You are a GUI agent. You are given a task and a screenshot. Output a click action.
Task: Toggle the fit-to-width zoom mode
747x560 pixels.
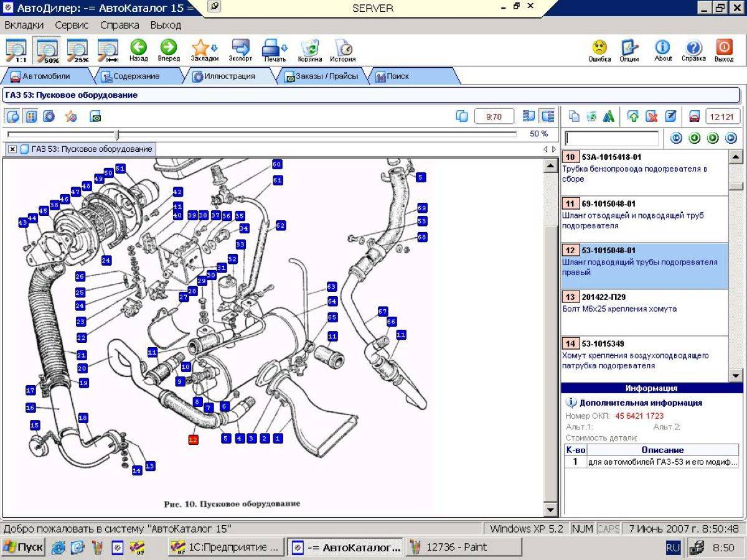108,50
